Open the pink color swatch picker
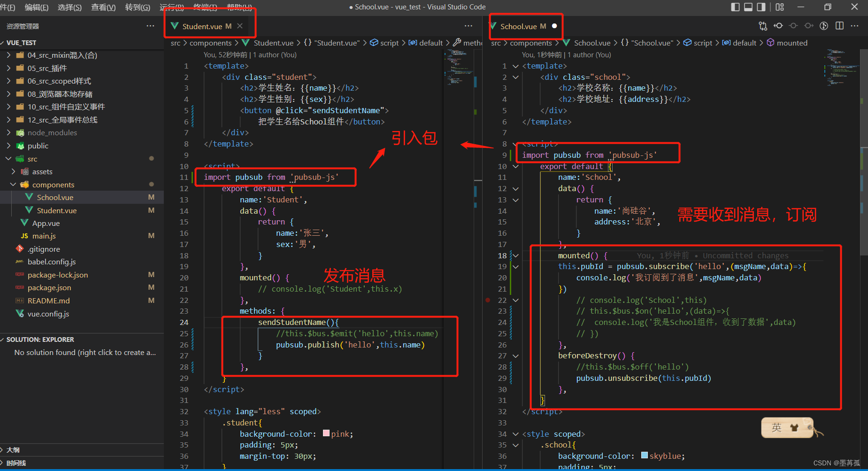This screenshot has width=868, height=471. (326, 433)
